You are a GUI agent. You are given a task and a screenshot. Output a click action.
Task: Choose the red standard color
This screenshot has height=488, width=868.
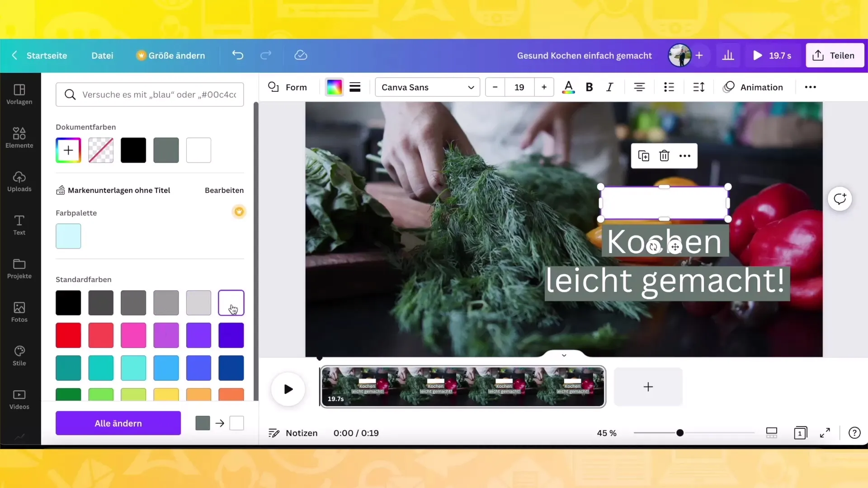tap(68, 335)
